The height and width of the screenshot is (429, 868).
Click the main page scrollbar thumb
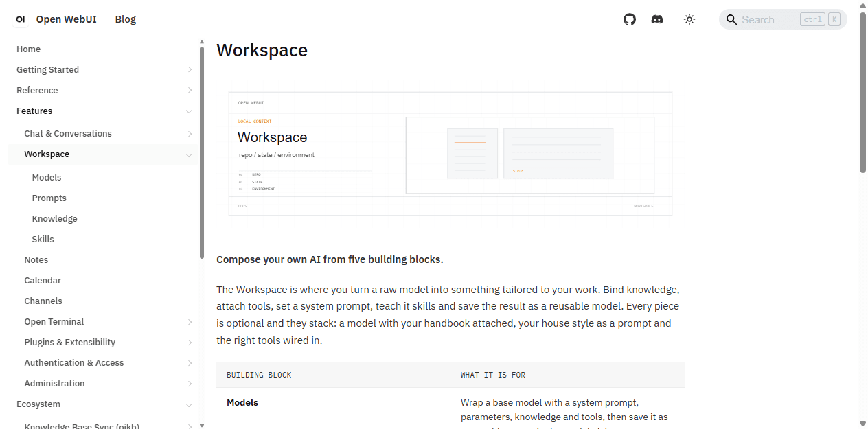pyautogui.click(x=863, y=92)
